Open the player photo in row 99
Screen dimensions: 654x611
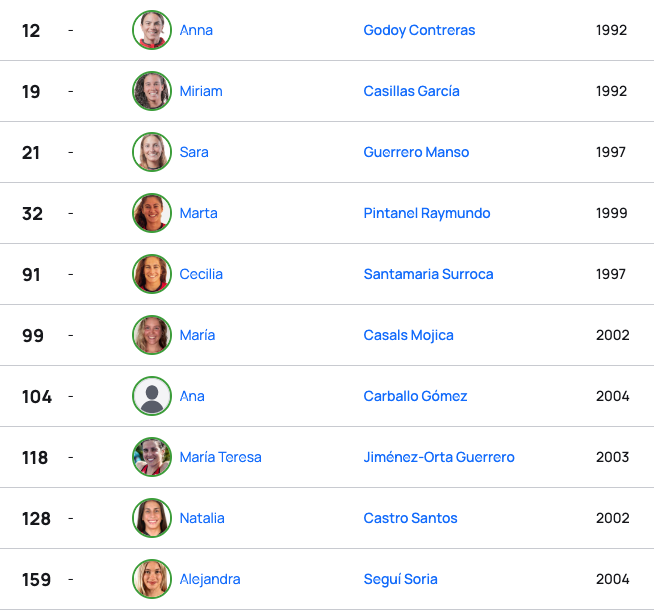tap(152, 335)
